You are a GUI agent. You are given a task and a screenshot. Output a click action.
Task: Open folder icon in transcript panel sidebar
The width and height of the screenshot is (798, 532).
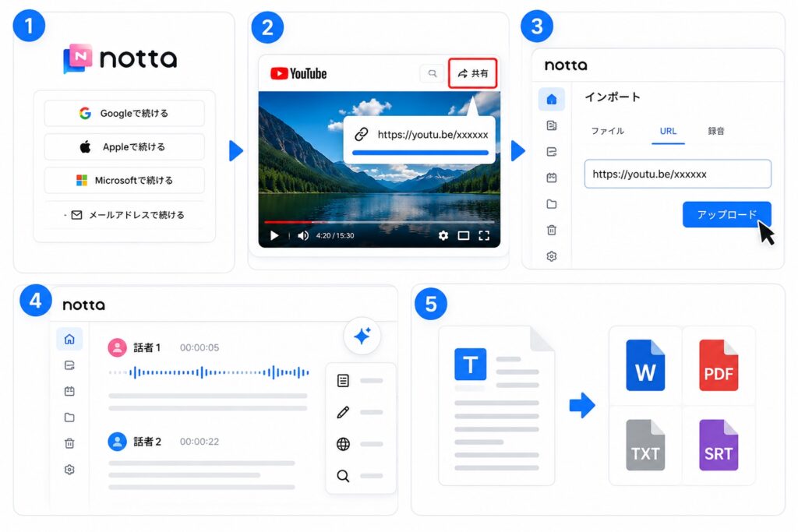tap(69, 417)
